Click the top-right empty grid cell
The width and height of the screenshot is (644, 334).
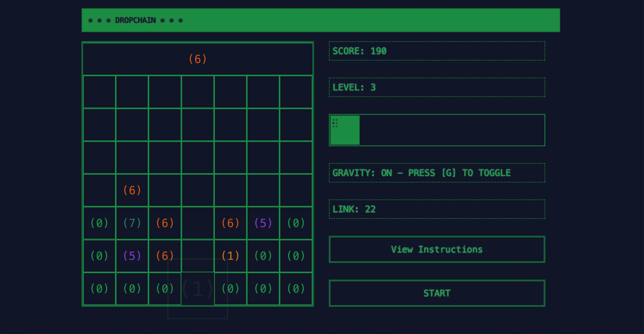click(x=296, y=92)
